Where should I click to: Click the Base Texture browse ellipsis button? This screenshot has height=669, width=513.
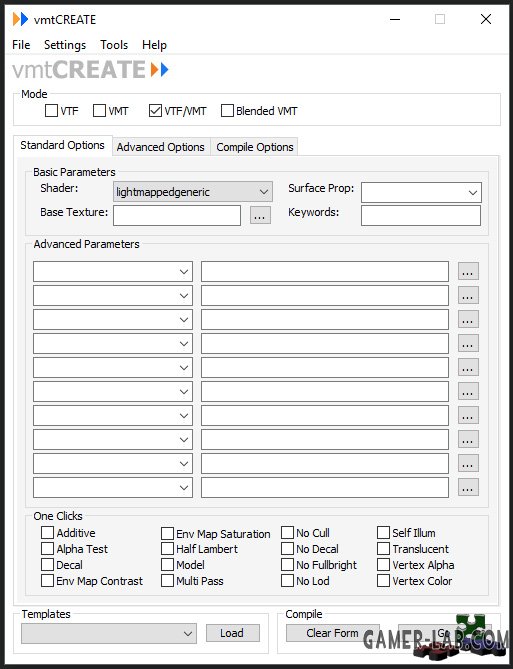click(x=260, y=216)
